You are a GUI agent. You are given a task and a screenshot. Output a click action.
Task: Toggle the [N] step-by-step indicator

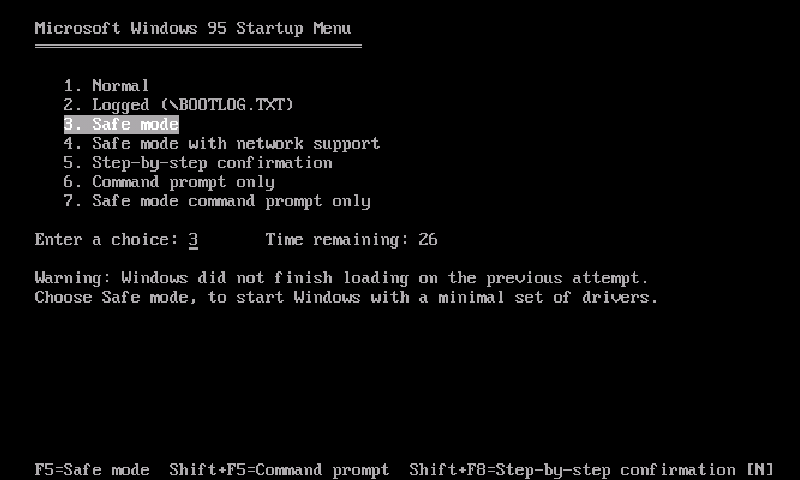point(760,469)
